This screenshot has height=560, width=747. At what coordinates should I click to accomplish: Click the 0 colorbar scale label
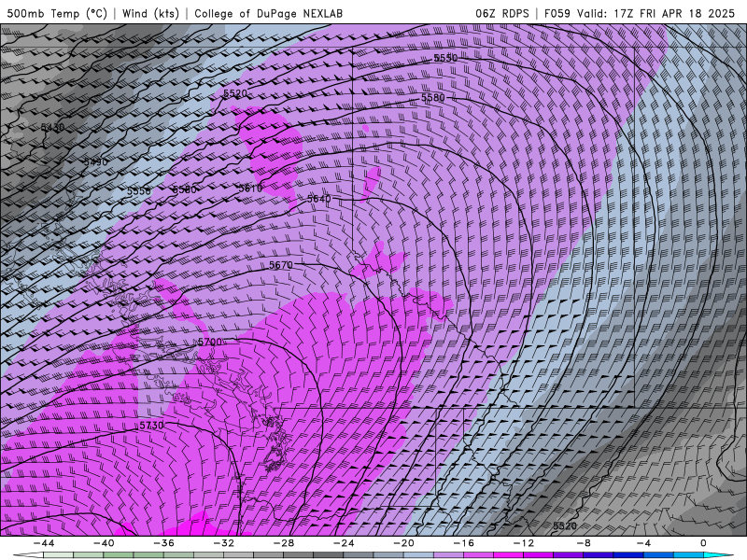[704, 543]
